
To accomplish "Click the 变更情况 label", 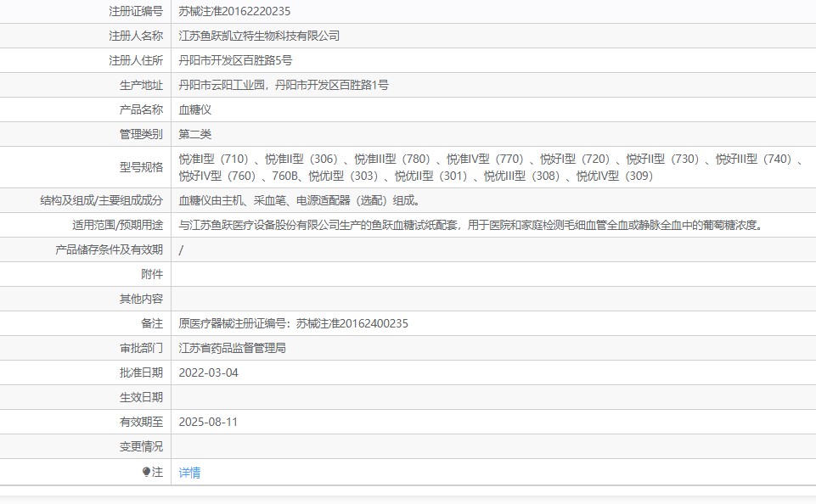I will [141, 446].
